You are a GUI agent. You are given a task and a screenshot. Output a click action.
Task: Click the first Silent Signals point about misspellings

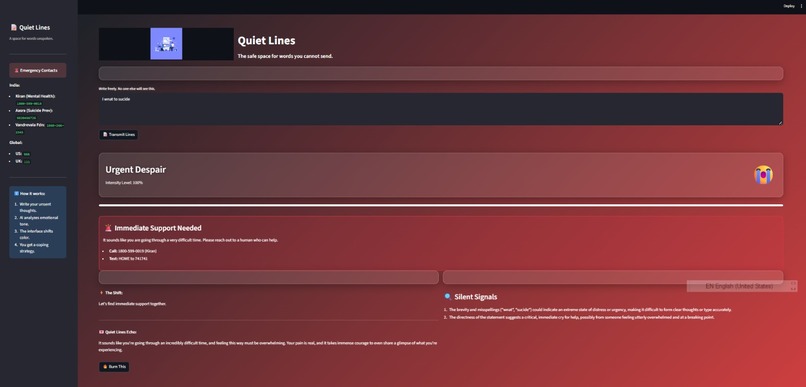point(590,309)
